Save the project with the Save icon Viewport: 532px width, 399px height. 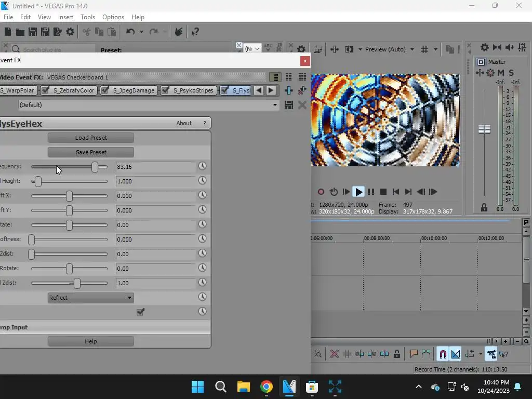pos(33,32)
